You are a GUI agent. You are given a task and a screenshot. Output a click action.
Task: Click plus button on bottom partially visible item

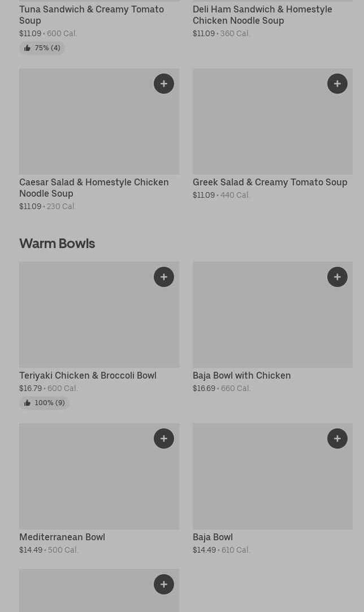[164, 584]
